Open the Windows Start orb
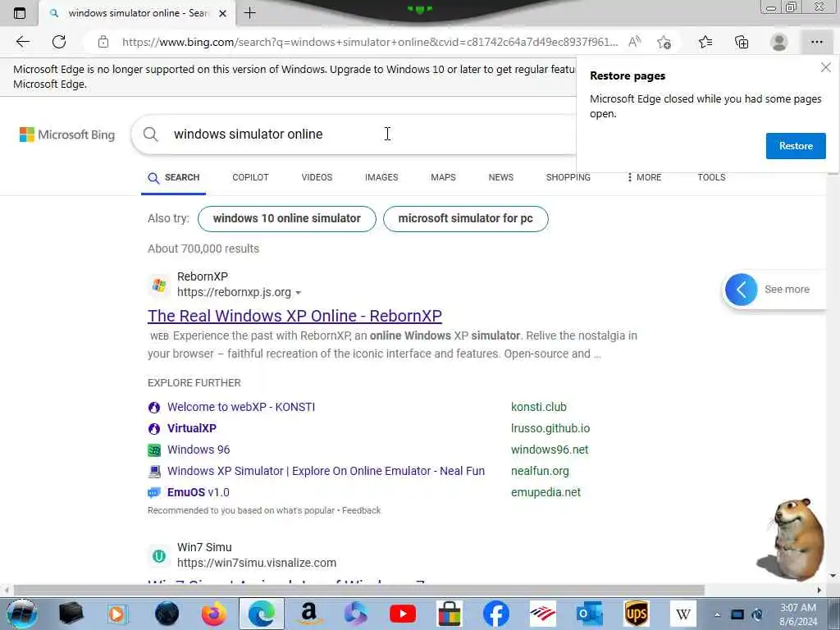The image size is (840, 630). click(21, 614)
